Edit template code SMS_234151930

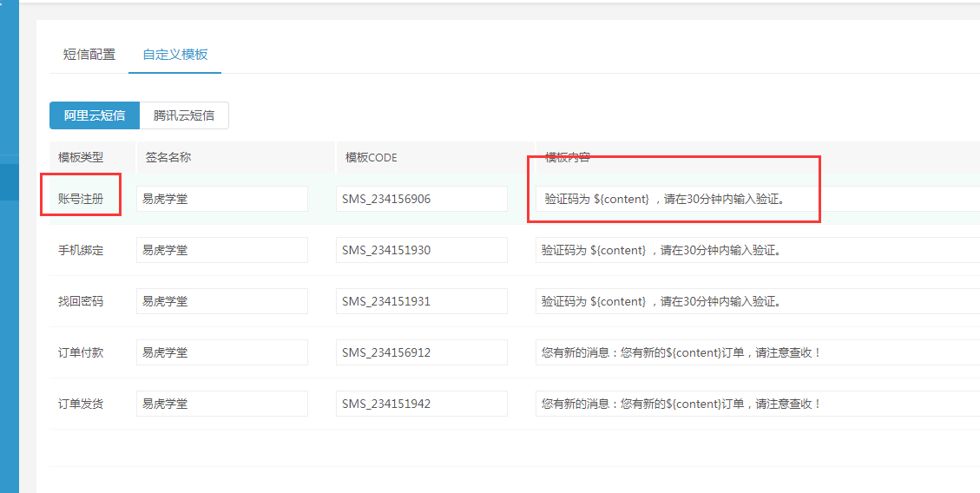(422, 251)
